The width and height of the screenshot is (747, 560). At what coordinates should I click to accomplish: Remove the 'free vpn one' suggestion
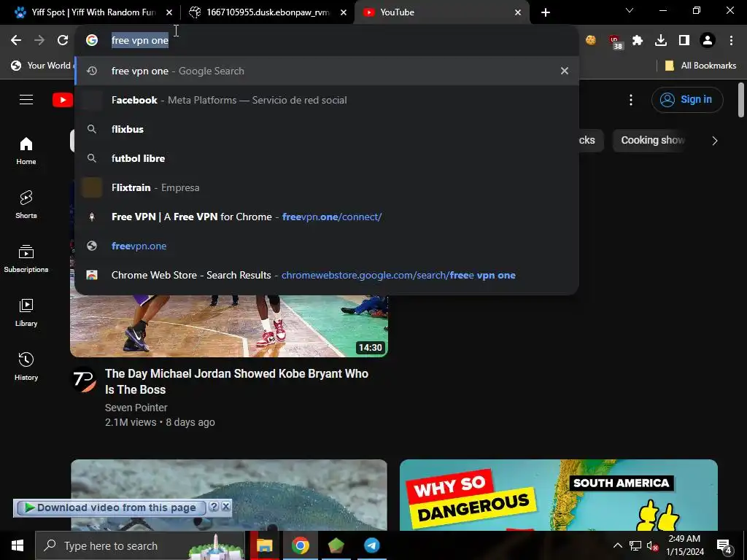tap(565, 71)
